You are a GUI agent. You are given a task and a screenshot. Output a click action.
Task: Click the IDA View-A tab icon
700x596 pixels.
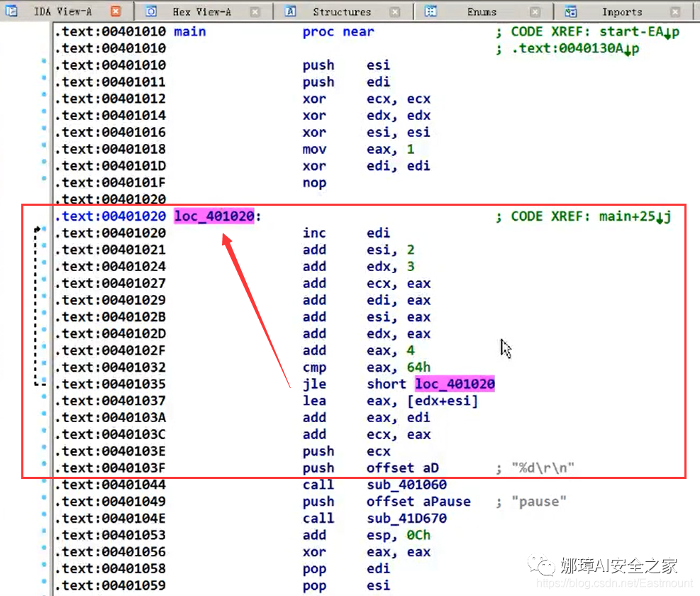click(x=11, y=11)
